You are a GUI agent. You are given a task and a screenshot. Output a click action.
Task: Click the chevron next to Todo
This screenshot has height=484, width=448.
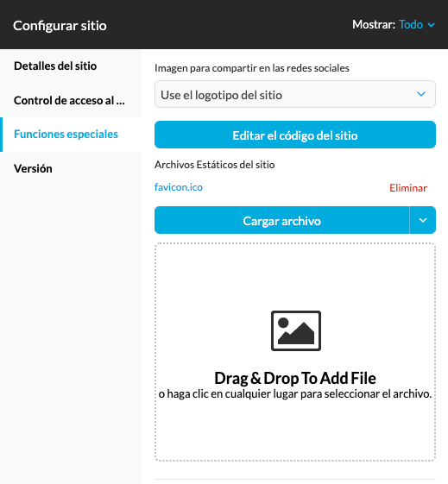[x=431, y=25]
